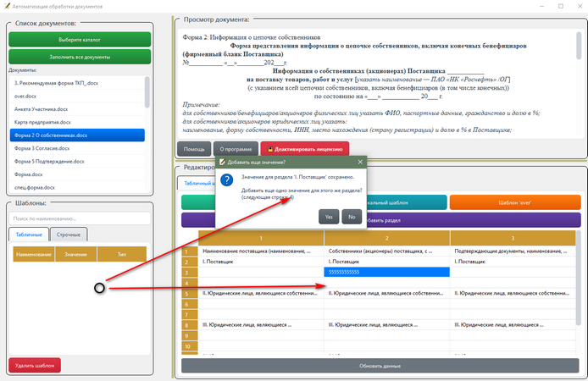Maximize the application window
This screenshot has height=381, width=588.
pos(561,6)
